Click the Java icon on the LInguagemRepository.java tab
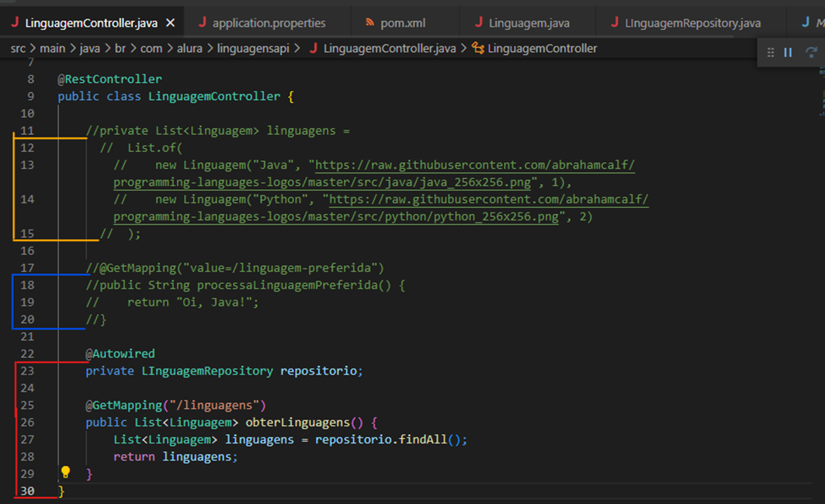The width and height of the screenshot is (825, 504). tap(615, 22)
